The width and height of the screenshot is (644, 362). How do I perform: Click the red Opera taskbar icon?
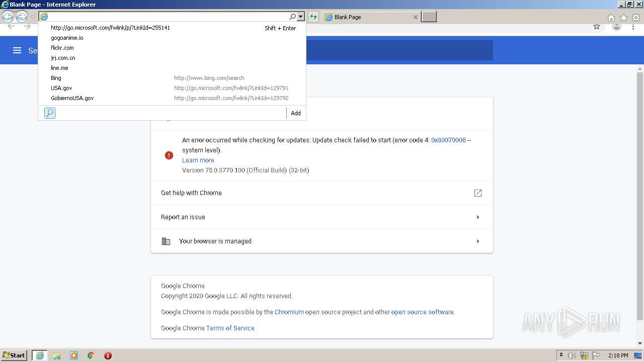click(108, 355)
